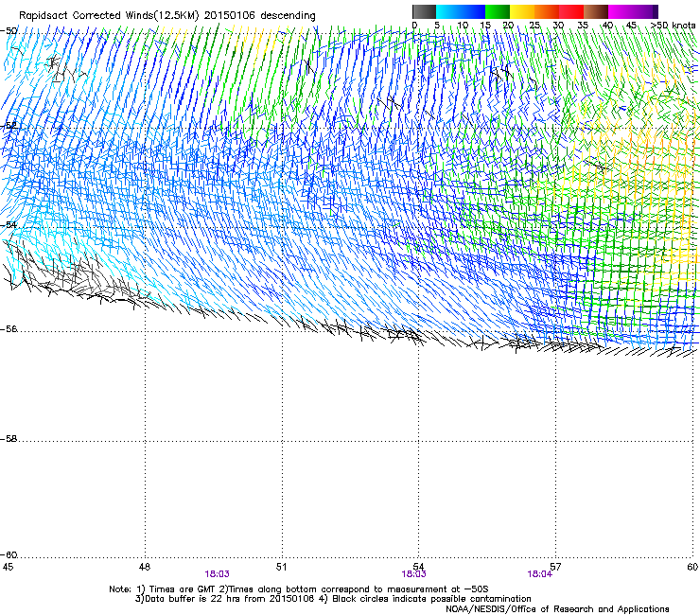
Task: Click the longitude label '60'
Action: pyautogui.click(x=692, y=567)
